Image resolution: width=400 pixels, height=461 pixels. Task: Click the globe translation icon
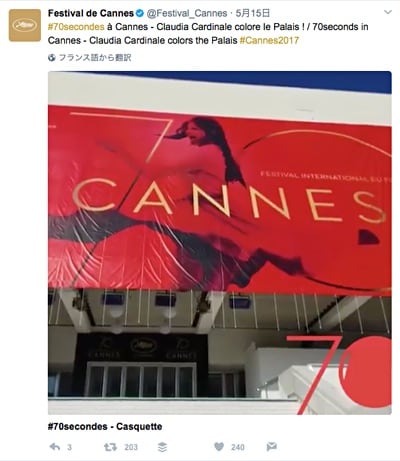52,58
